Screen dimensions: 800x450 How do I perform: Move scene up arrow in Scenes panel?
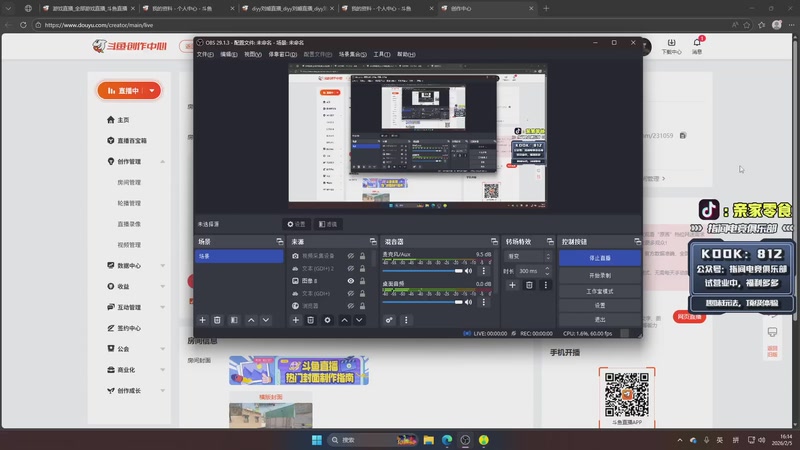[251, 320]
